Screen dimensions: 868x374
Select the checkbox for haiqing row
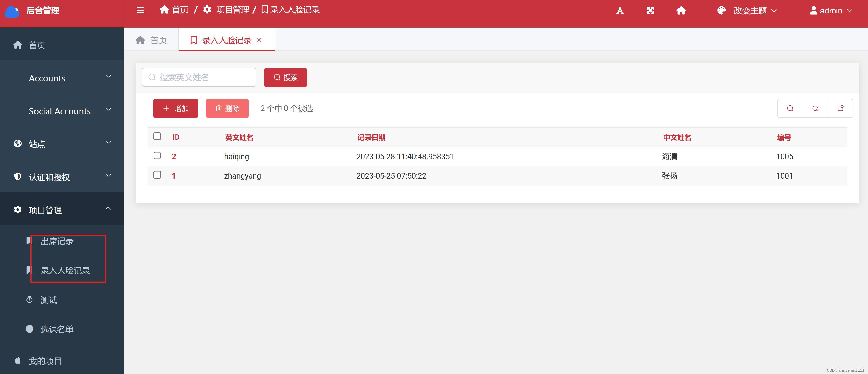157,155
